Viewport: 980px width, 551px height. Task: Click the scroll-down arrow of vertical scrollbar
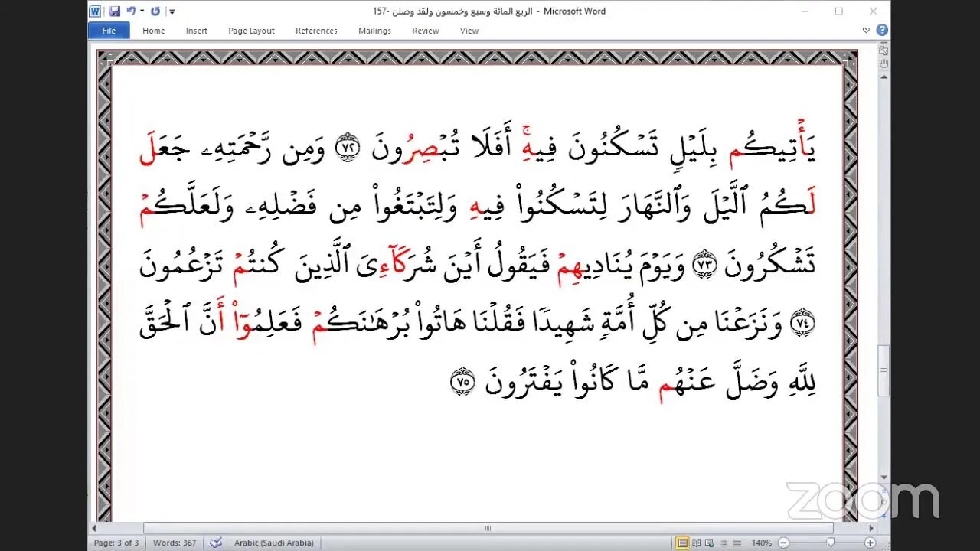pos(884,478)
